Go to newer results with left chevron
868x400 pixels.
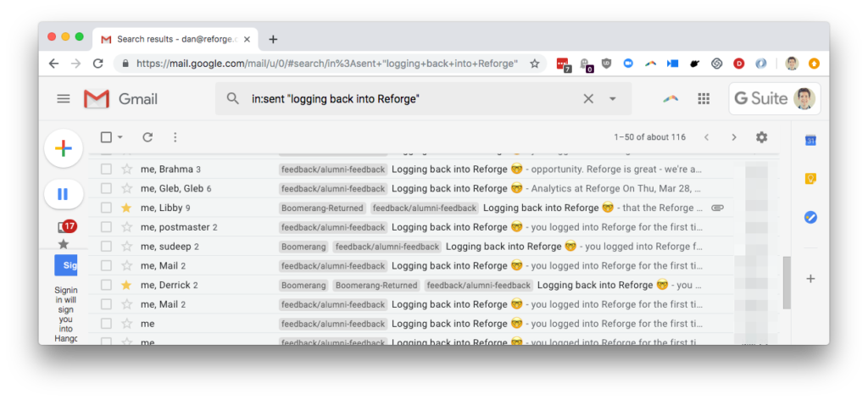706,137
